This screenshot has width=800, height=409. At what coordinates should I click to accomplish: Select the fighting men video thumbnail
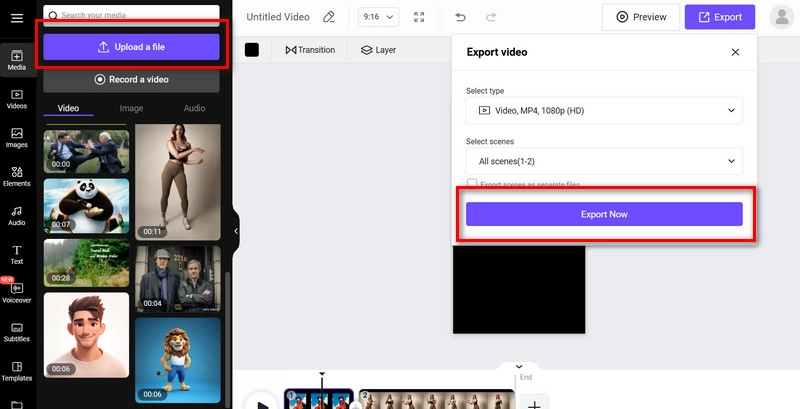click(x=86, y=151)
